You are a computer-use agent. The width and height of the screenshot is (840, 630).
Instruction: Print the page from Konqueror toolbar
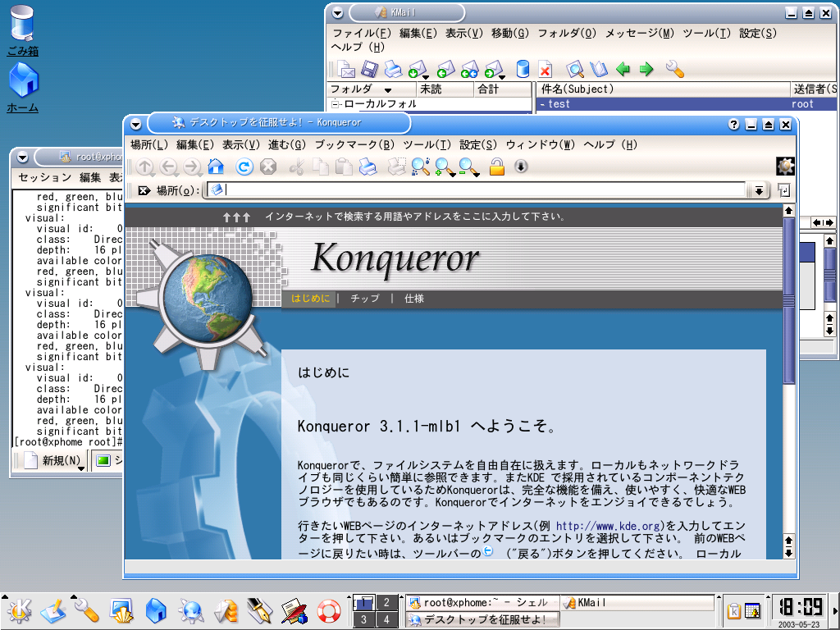click(x=368, y=167)
